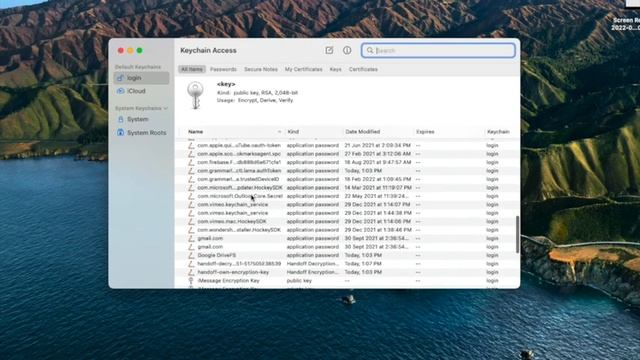The width and height of the screenshot is (640, 360).
Task: Select the com.grammarl...a.trustedDeviceID entry
Action: (x=347, y=179)
